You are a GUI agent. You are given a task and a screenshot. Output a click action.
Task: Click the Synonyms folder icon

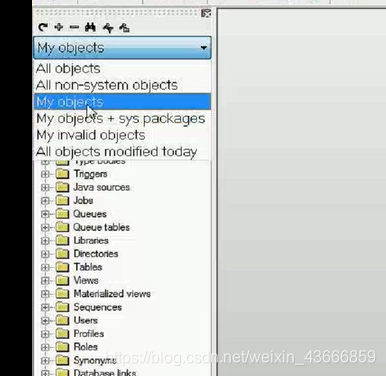tap(62, 360)
